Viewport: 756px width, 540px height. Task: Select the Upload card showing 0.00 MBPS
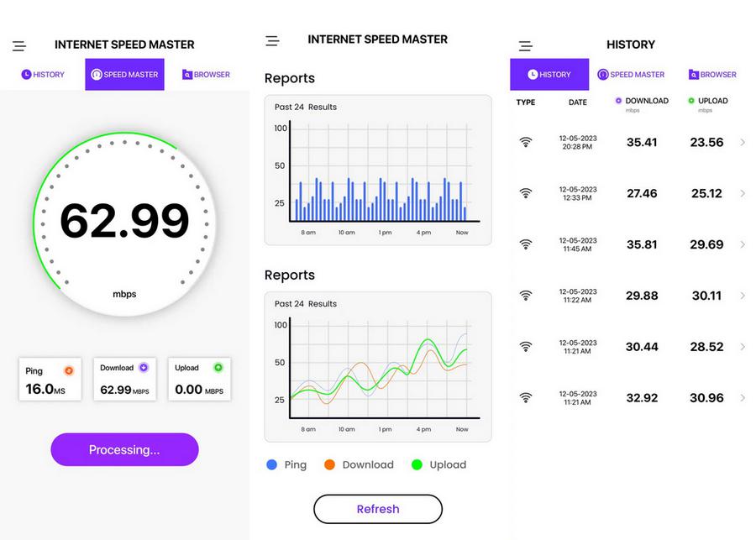[200, 379]
